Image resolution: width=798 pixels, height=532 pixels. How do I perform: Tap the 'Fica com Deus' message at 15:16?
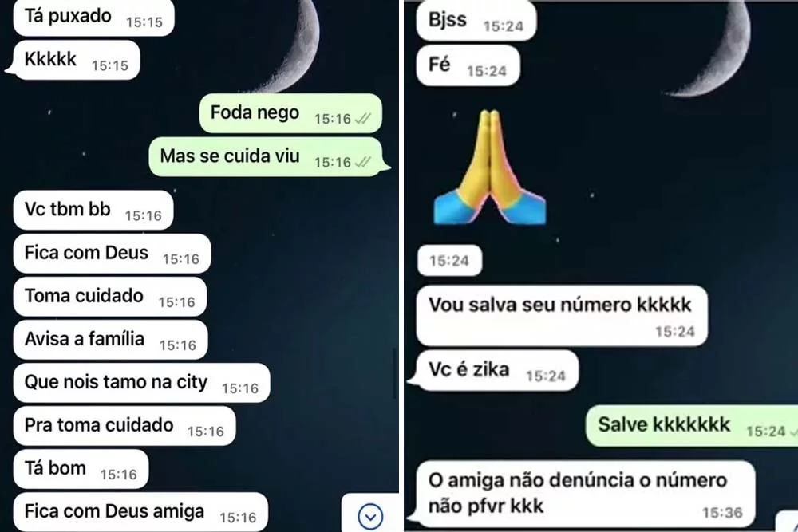pyautogui.click(x=112, y=254)
